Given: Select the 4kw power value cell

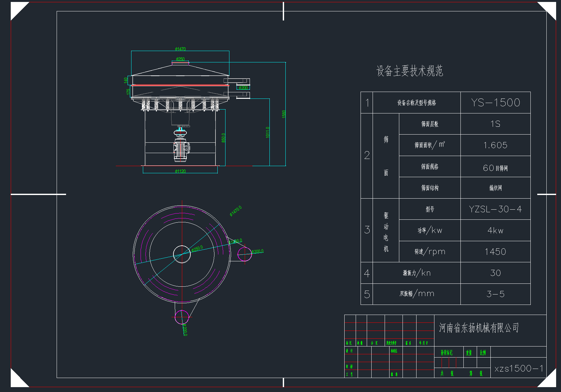Looking at the screenshot, I should (495, 230).
